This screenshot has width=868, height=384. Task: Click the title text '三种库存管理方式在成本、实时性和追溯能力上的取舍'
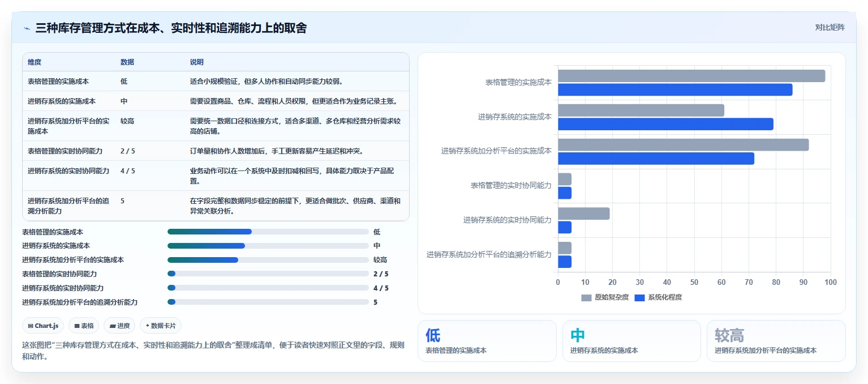[171, 28]
